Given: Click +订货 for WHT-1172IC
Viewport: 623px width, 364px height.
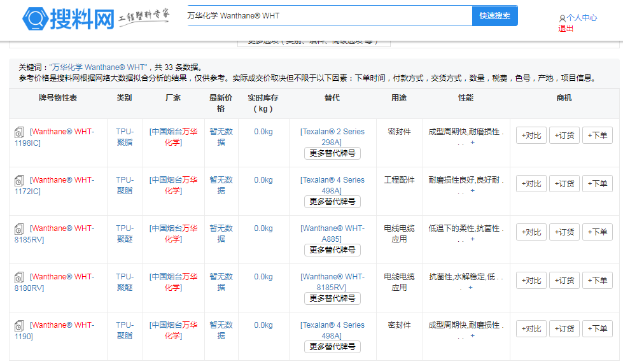Looking at the screenshot, I should tap(564, 184).
